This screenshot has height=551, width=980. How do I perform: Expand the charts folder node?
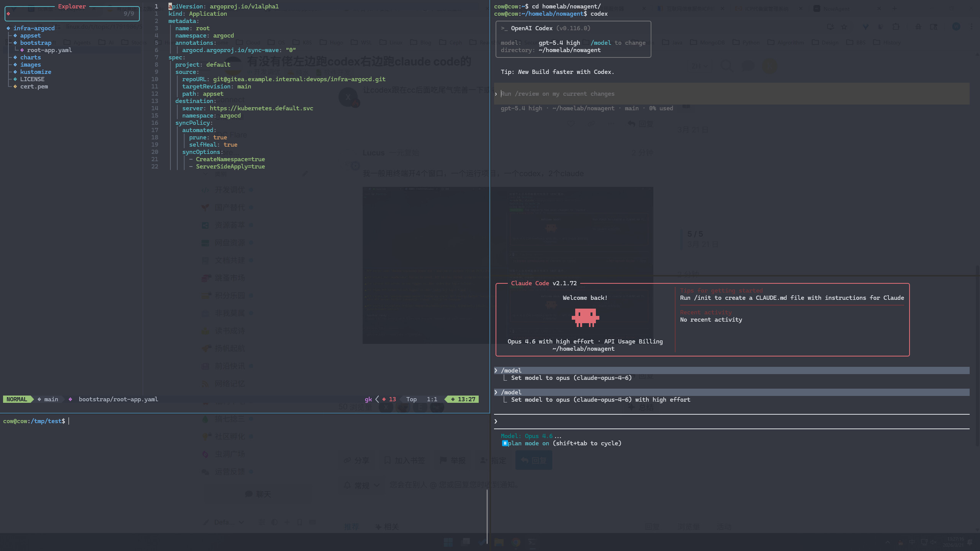[30, 57]
